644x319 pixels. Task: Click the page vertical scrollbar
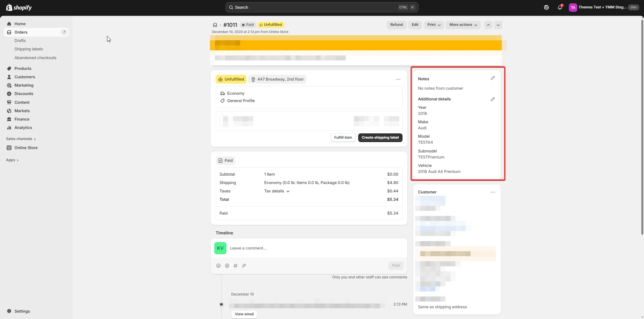pos(642,128)
